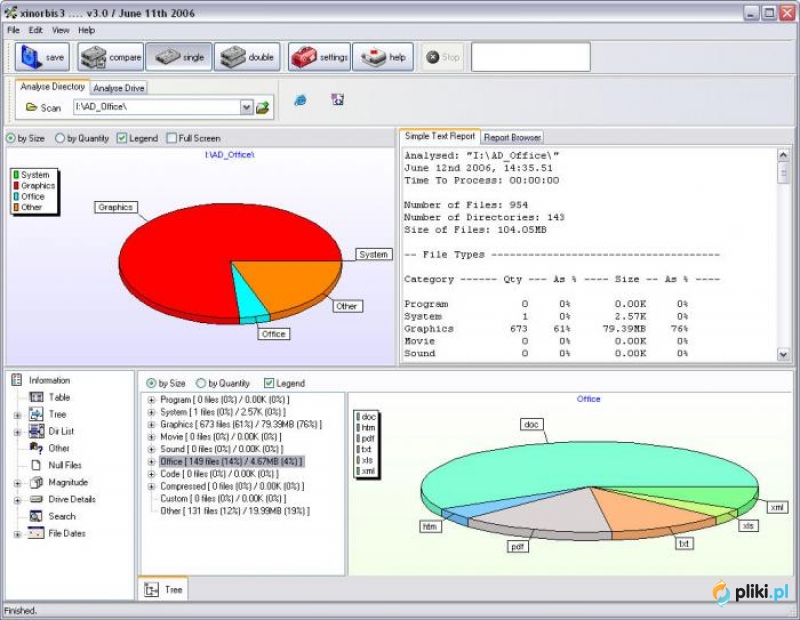Select the Simple Text Report tab
This screenshot has height=620, width=800.
(x=440, y=136)
